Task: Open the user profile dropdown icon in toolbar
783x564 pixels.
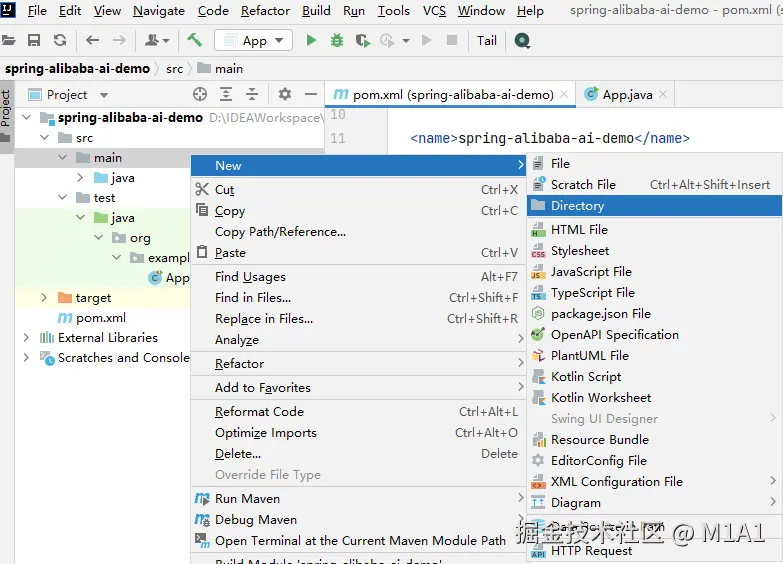Action: [x=156, y=40]
